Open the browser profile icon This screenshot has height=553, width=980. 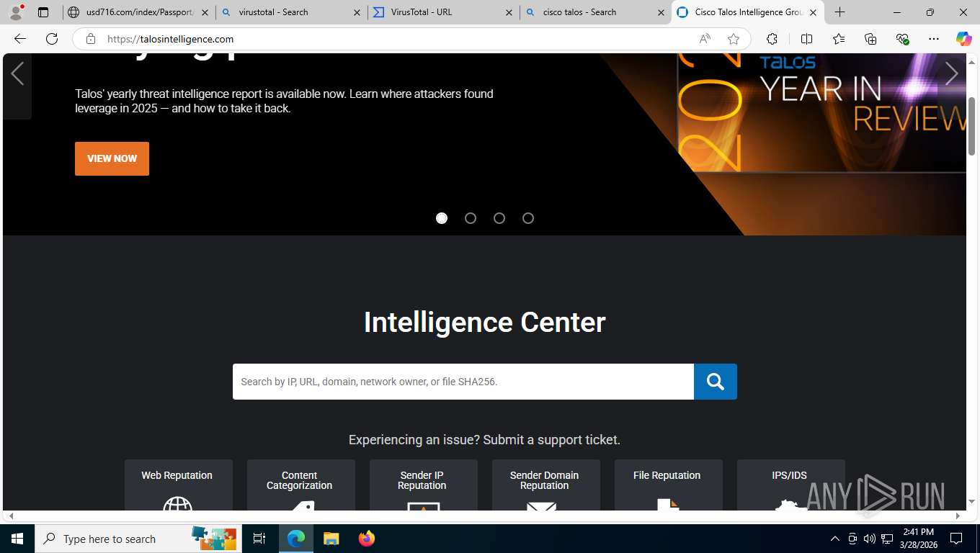[x=16, y=12]
